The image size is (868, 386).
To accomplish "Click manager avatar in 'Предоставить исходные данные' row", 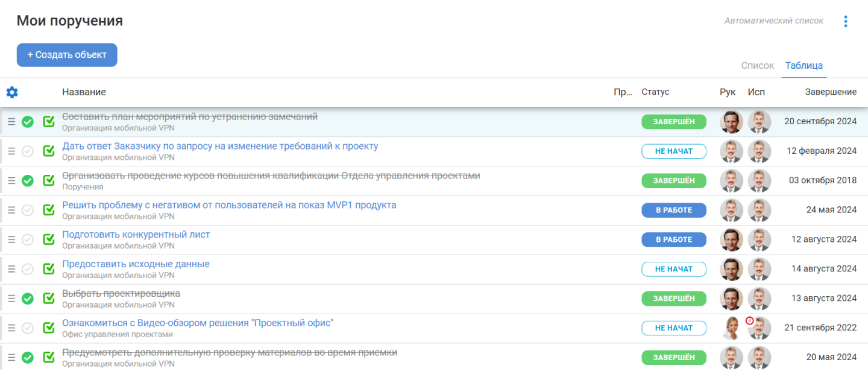I will [731, 269].
